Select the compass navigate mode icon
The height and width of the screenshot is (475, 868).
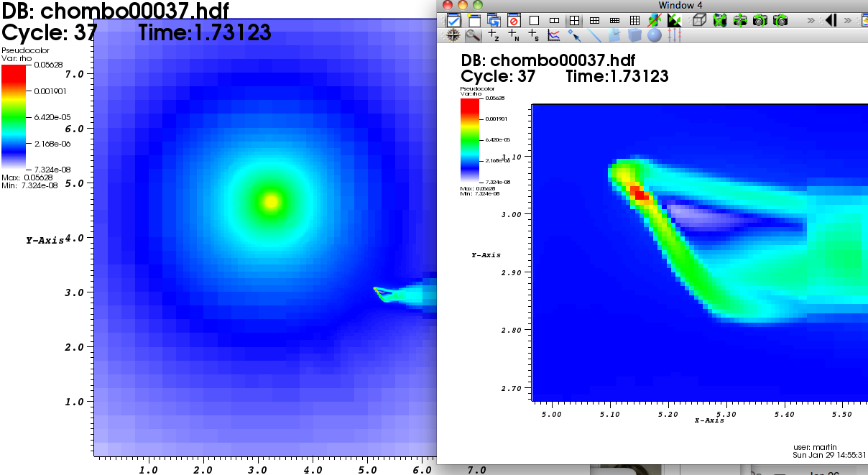point(453,34)
